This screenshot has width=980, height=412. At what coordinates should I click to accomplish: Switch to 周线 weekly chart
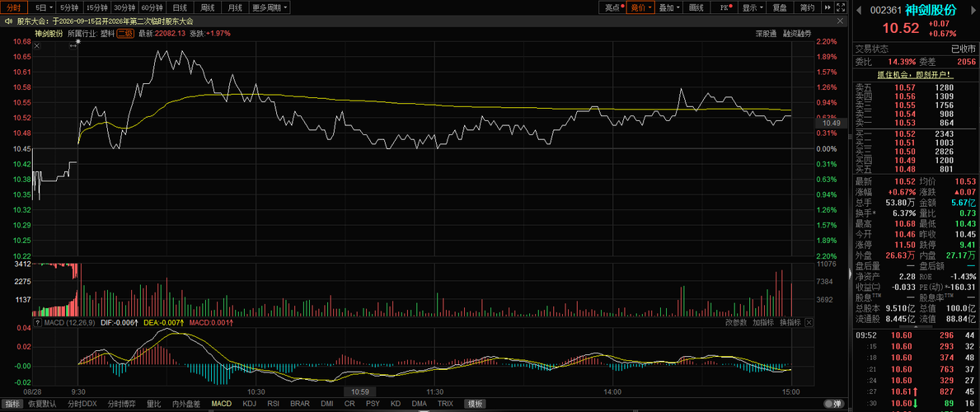point(208,7)
